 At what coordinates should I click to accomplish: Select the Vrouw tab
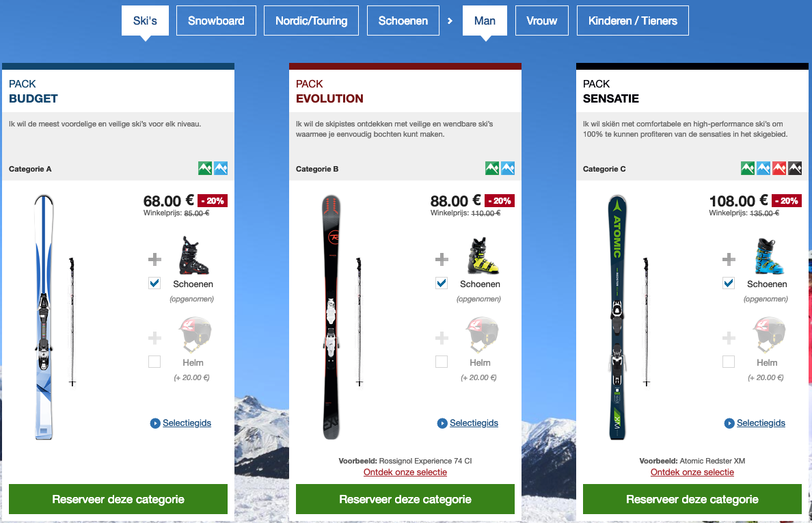[542, 21]
